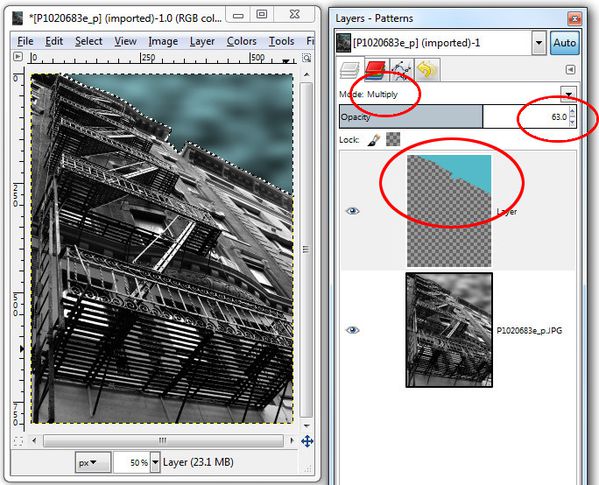This screenshot has height=485, width=599.
Task: Select the P1020683e_p.JPG layer thumbnail
Action: click(449, 330)
